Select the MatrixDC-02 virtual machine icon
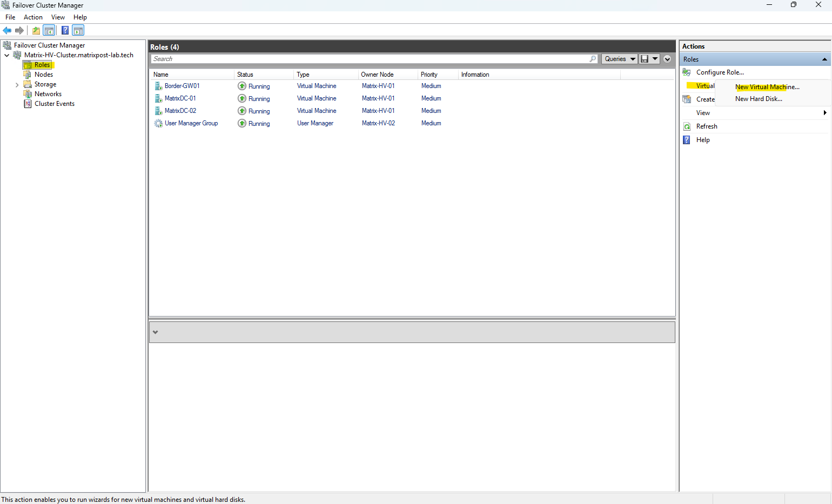The width and height of the screenshot is (832, 504). click(x=158, y=111)
